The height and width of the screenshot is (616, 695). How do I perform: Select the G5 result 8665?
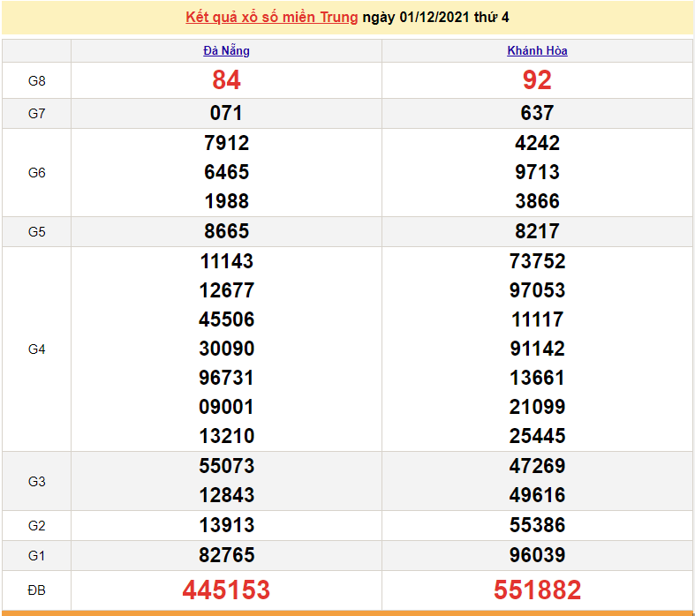[226, 231]
